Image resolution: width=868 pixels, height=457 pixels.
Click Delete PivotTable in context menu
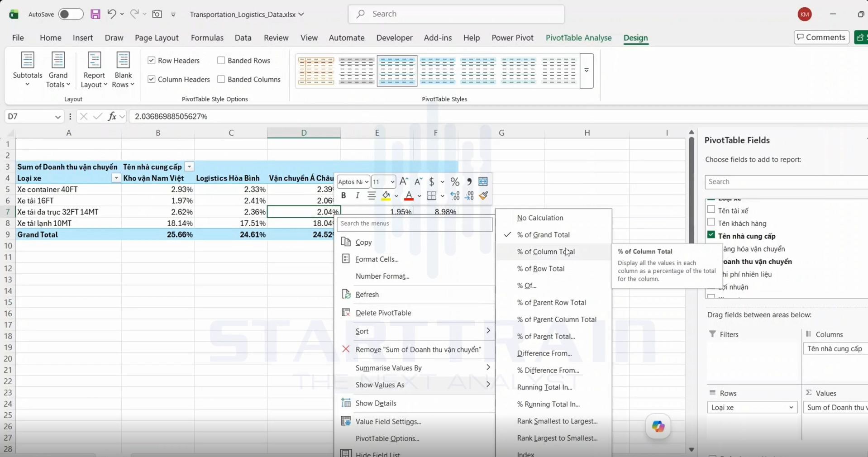(x=383, y=313)
